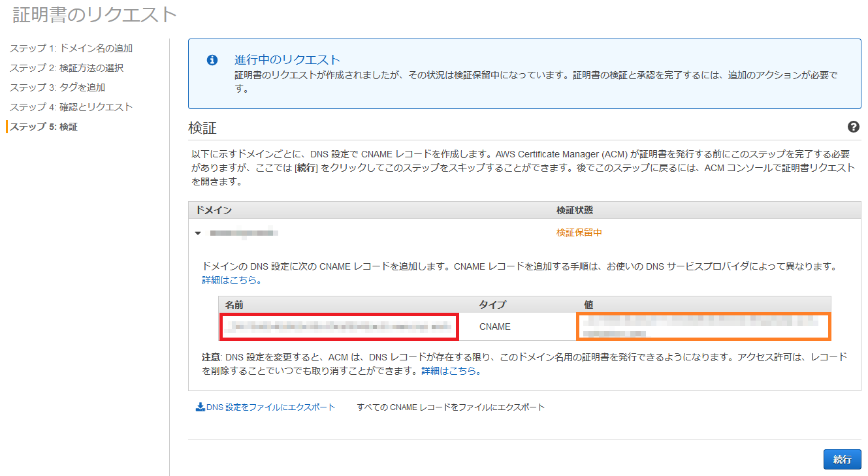The image size is (868, 476).
Task: Click the 値 column header
Action: [588, 304]
